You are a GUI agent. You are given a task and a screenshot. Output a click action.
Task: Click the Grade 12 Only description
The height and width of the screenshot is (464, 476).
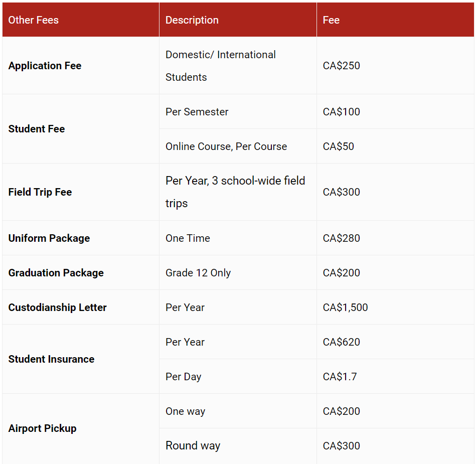tap(198, 273)
